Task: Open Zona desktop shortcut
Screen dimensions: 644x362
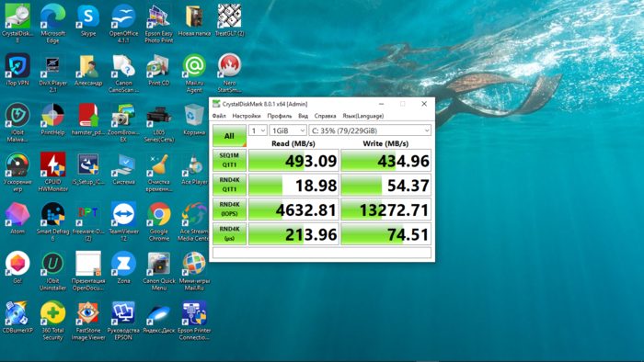Action: click(123, 267)
